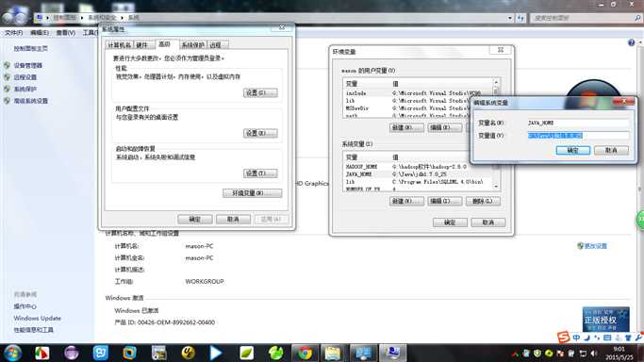The height and width of the screenshot is (362, 644).
Task: Switch to the 系统保护 tab
Action: [192, 44]
